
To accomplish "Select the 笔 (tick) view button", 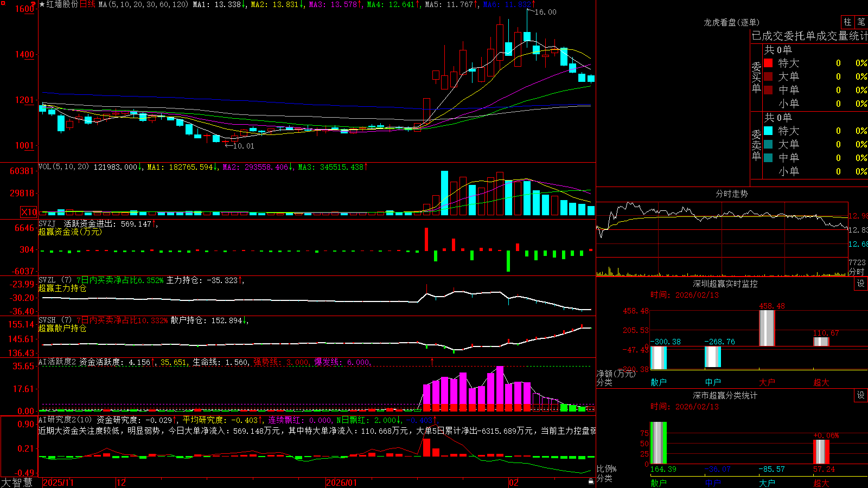I will [x=861, y=22].
